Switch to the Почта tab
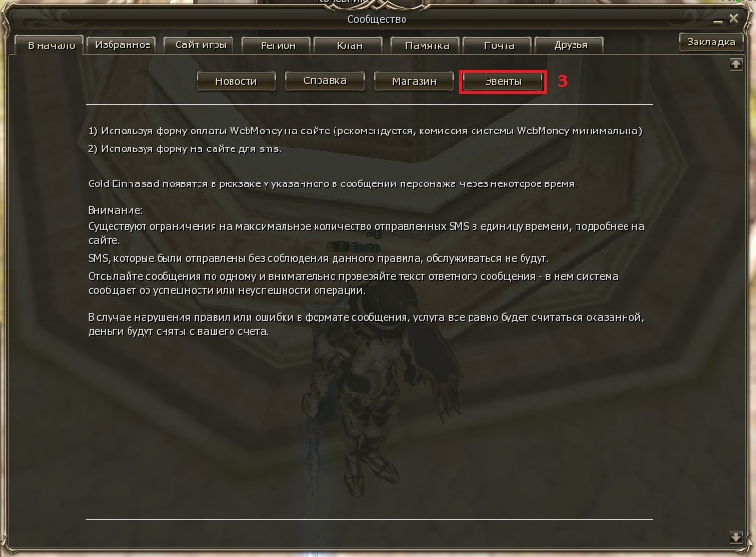Image resolution: width=756 pixels, height=557 pixels. pos(498,45)
